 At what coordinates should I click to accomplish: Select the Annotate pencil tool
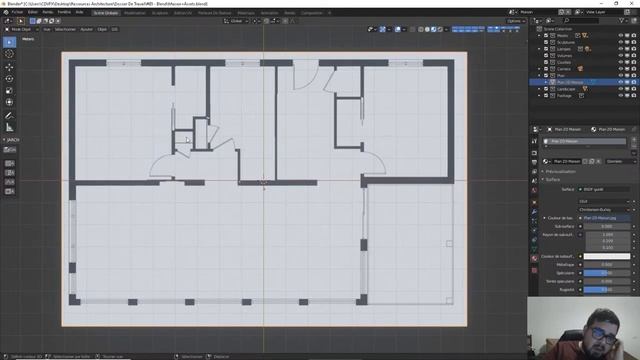9,116
